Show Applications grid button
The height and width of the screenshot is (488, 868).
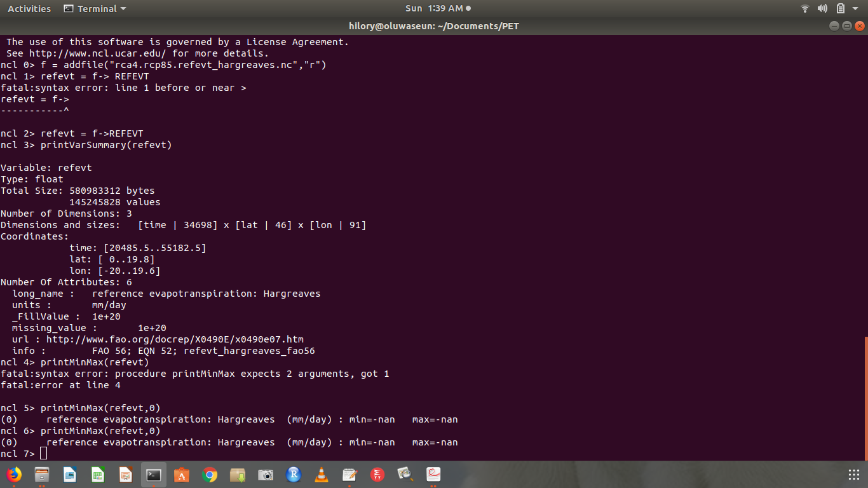(x=854, y=475)
